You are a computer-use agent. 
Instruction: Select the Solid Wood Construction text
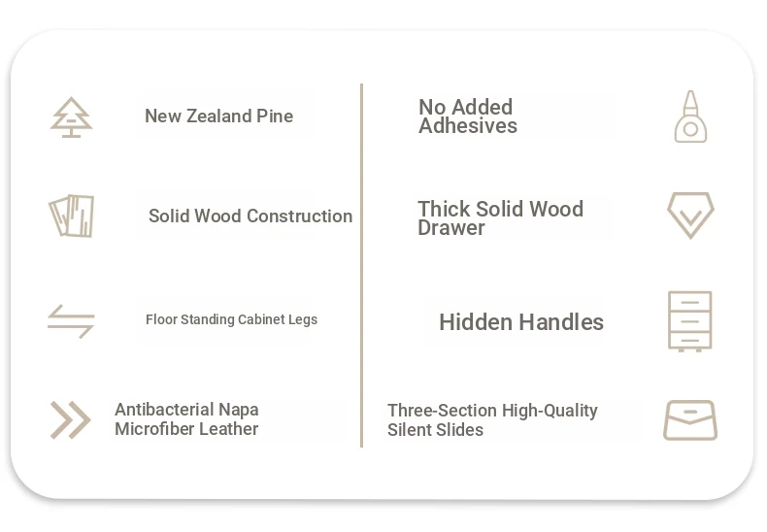[x=250, y=216]
